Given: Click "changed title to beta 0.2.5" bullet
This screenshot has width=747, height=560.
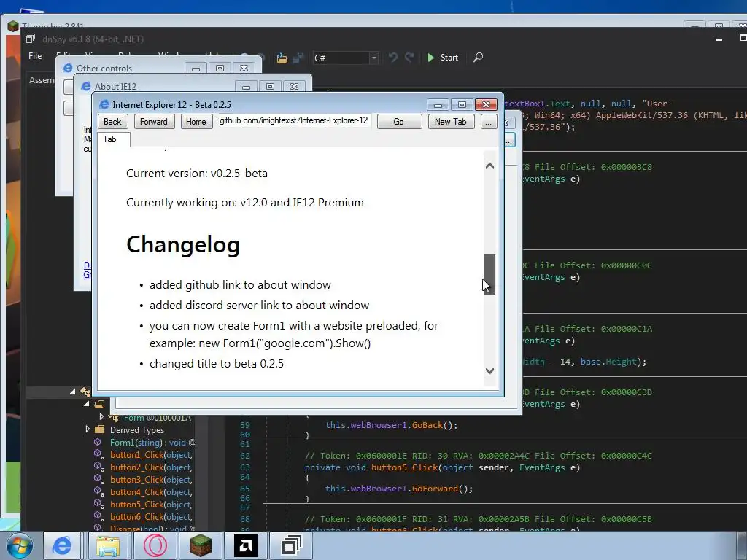Looking at the screenshot, I should (216, 364).
